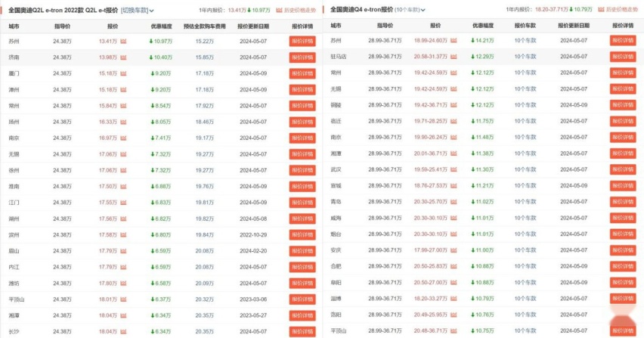Show chart icon next to 19.90-26.24万 range
The height and width of the screenshot is (338, 644).
[454, 137]
